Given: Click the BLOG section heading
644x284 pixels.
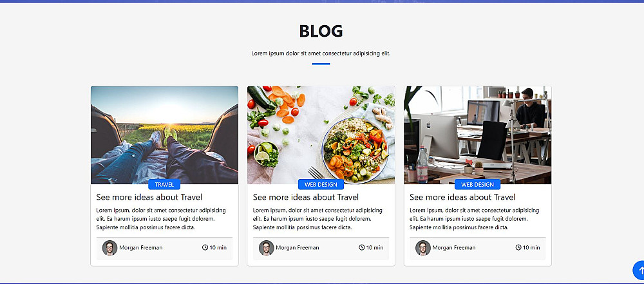Looking at the screenshot, I should tap(321, 32).
